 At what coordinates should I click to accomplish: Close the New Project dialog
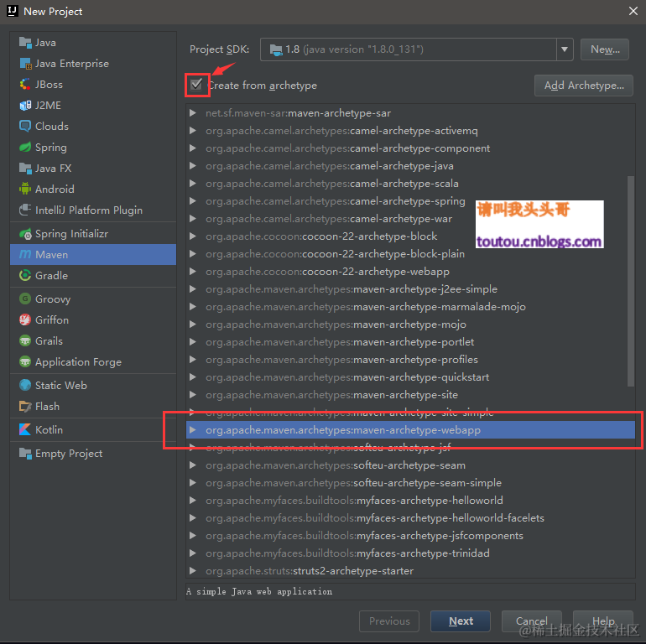[x=633, y=11]
